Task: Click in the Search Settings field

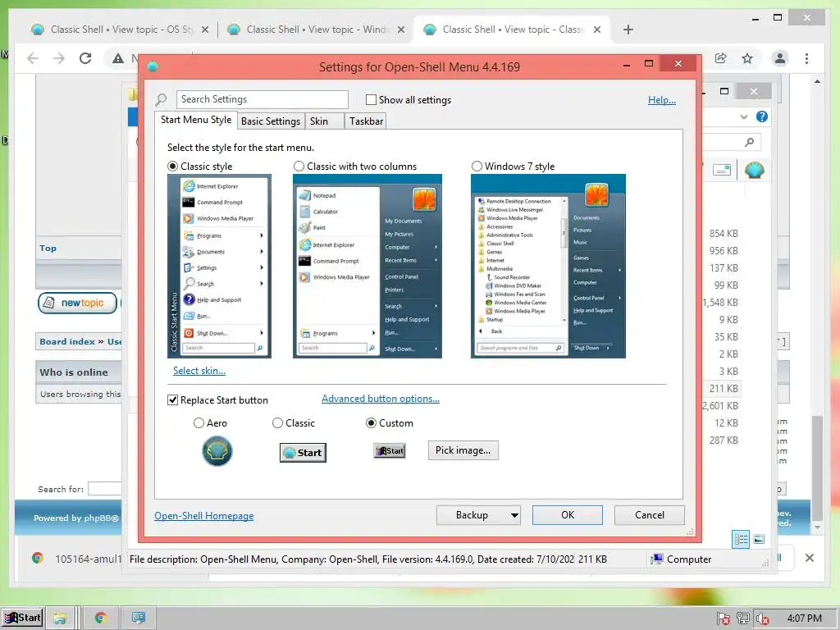Action: (x=262, y=99)
